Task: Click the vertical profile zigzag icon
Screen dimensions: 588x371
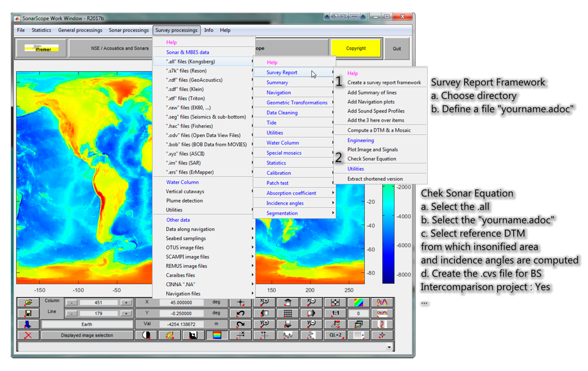Action: click(382, 324)
